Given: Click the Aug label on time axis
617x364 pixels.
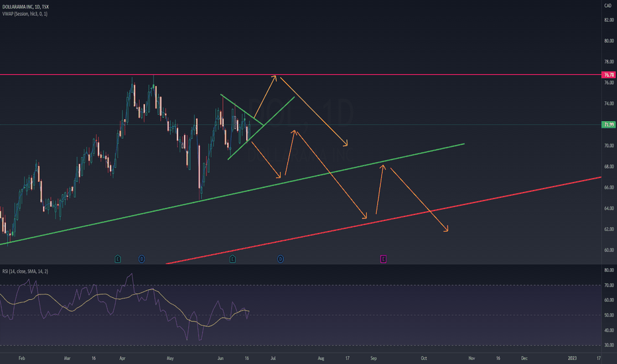Looking at the screenshot, I should click(x=321, y=359).
